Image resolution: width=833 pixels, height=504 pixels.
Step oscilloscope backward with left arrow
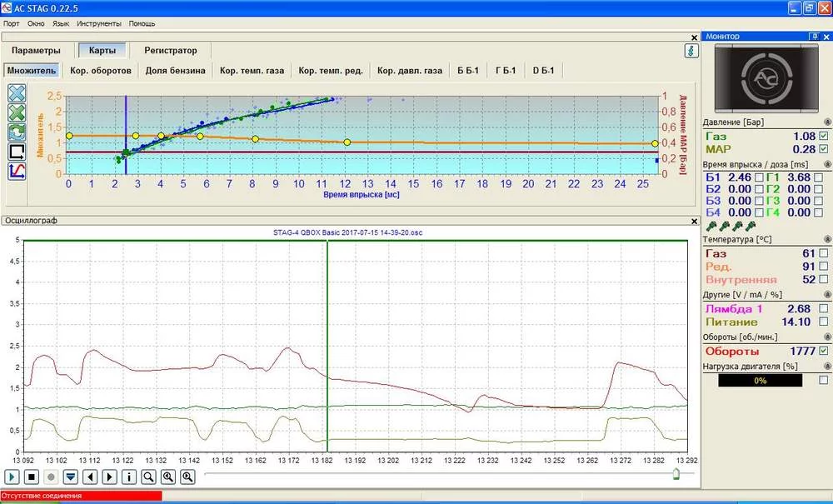90,477
